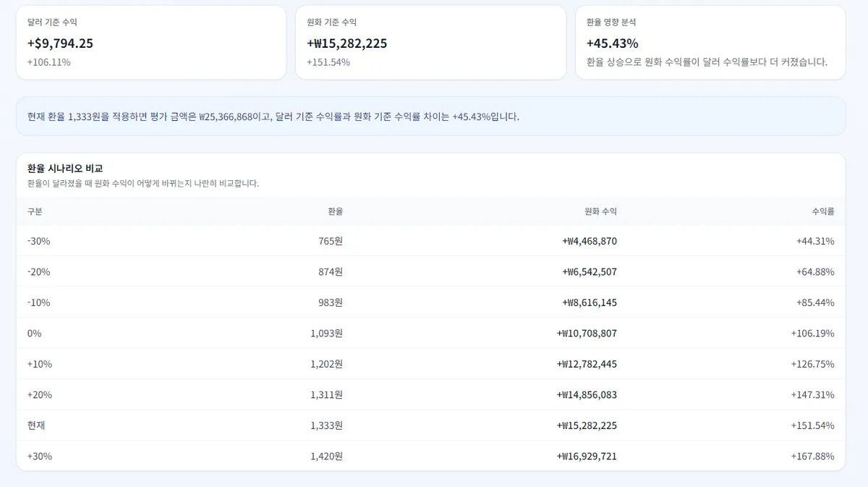Click the 환율 상승으로 원화 수익률 explanation text
868x487 pixels.
(707, 62)
